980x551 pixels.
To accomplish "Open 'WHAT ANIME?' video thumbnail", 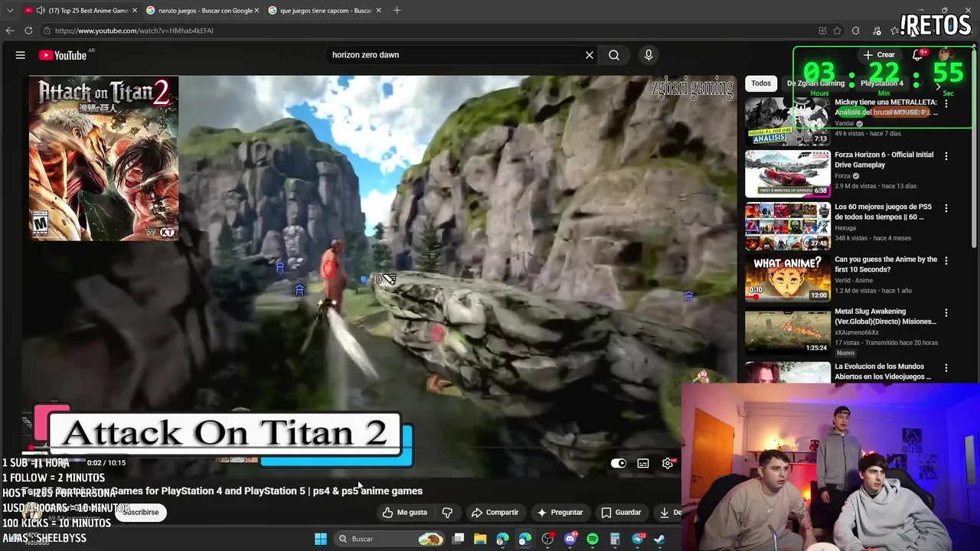I will point(787,279).
